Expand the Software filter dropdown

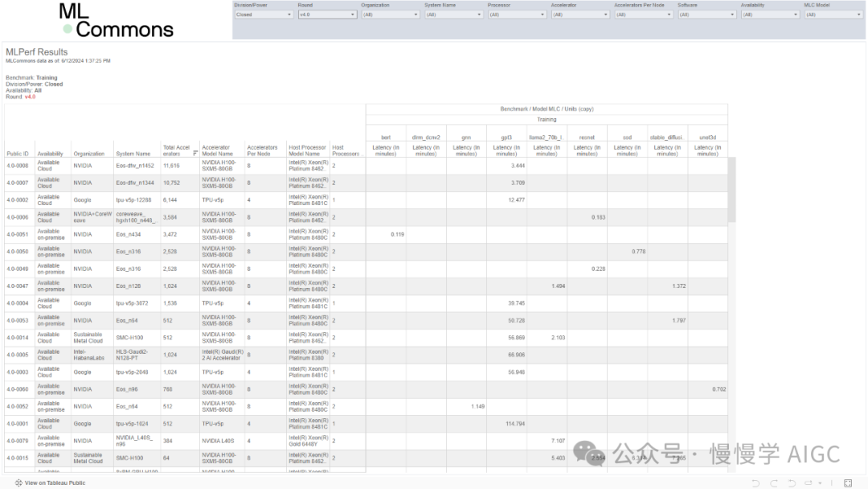click(x=706, y=15)
